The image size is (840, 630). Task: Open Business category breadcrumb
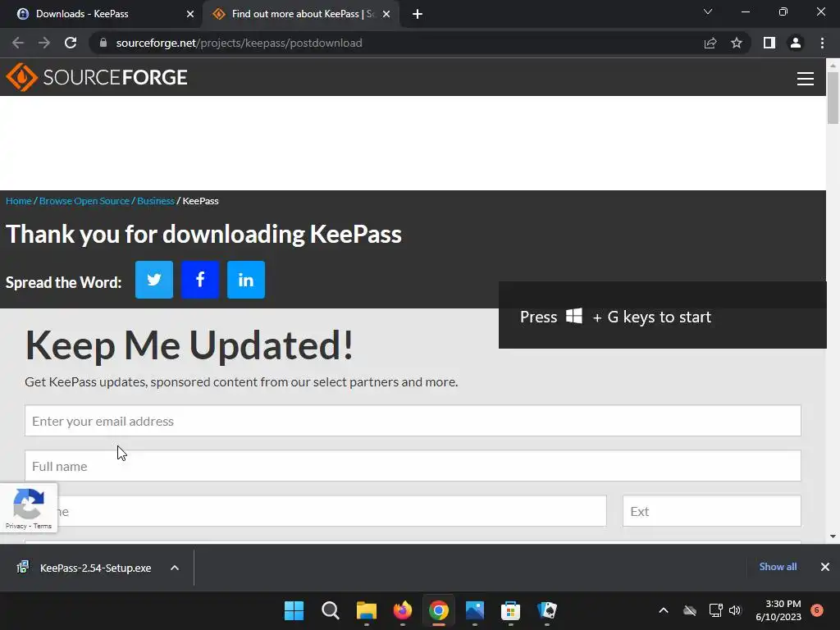155,201
